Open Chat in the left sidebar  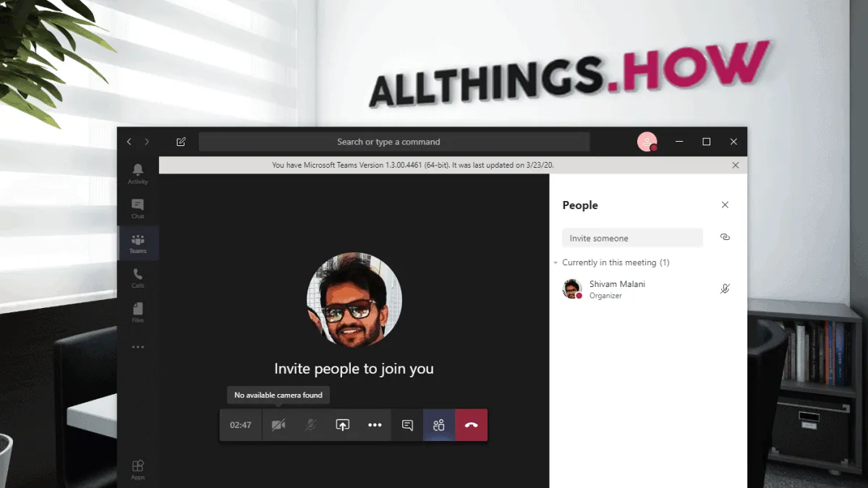coord(137,208)
